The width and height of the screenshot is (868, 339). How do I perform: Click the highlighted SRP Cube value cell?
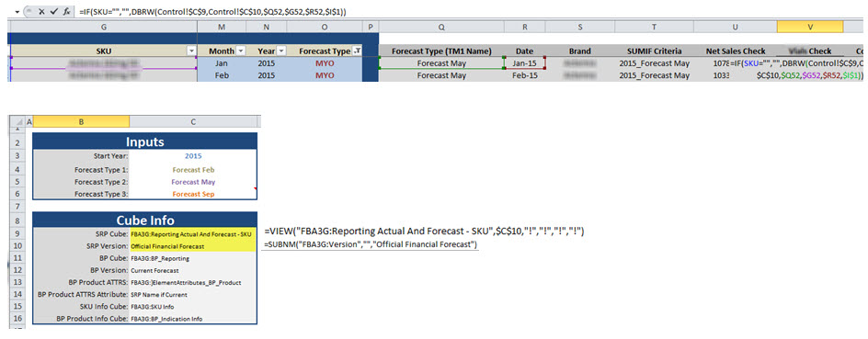pos(193,234)
